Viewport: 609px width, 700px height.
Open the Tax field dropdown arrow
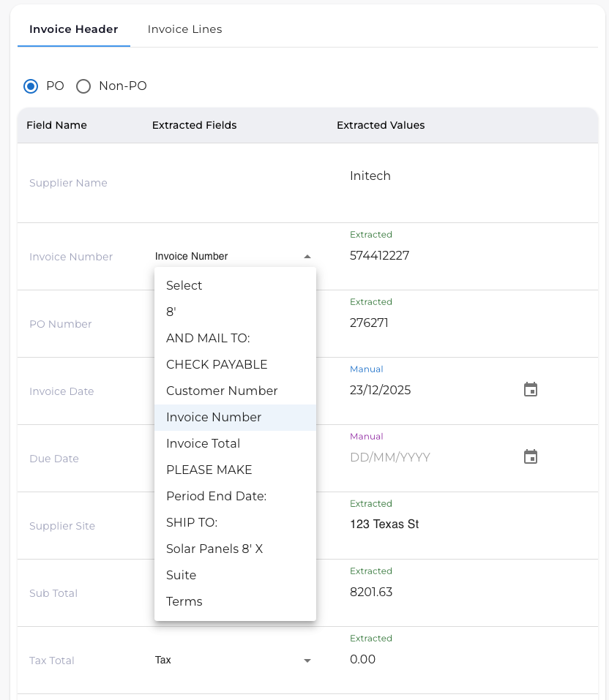tap(307, 660)
